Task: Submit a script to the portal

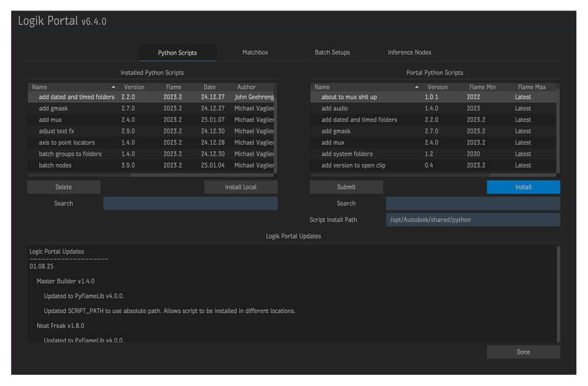Action: pos(346,187)
